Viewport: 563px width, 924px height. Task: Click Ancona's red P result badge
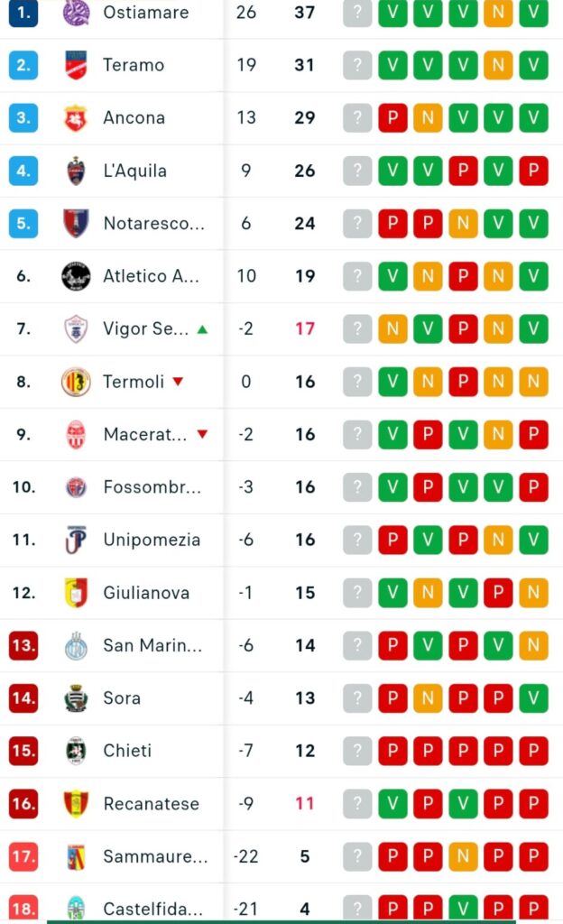pyautogui.click(x=392, y=118)
